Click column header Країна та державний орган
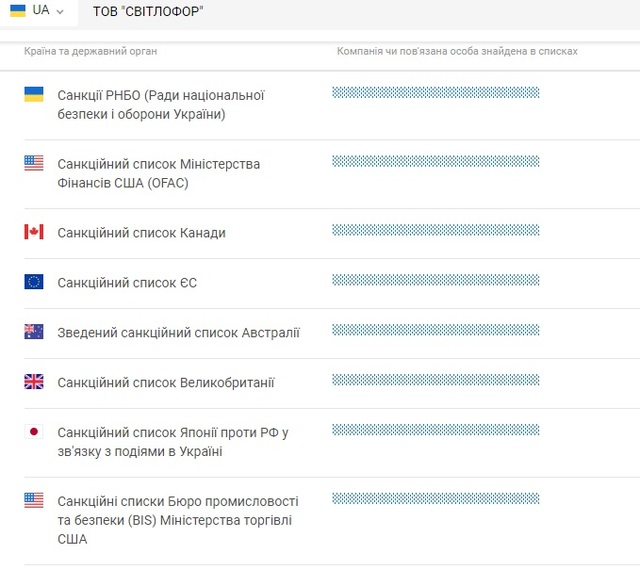The image size is (640, 570). coord(90,51)
